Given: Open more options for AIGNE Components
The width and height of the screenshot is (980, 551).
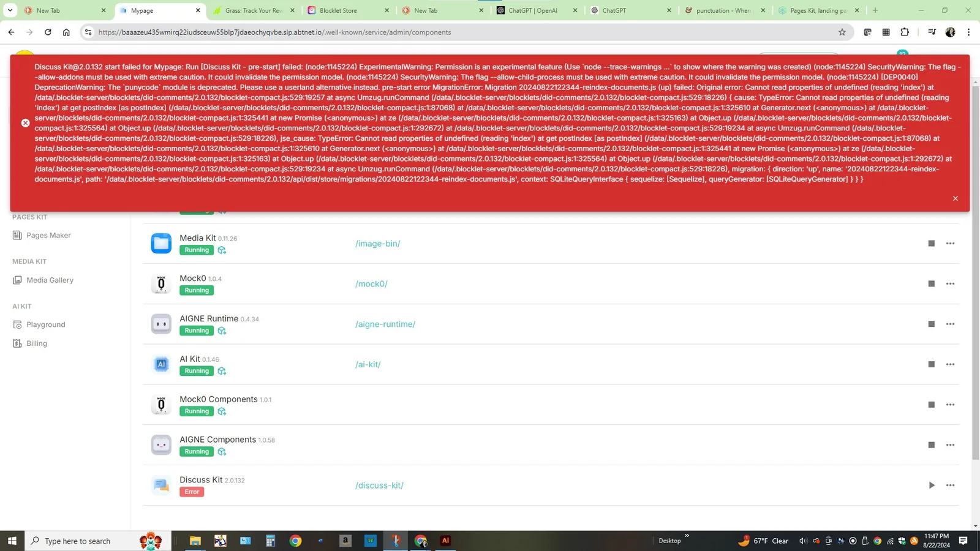Looking at the screenshot, I should coord(950,445).
